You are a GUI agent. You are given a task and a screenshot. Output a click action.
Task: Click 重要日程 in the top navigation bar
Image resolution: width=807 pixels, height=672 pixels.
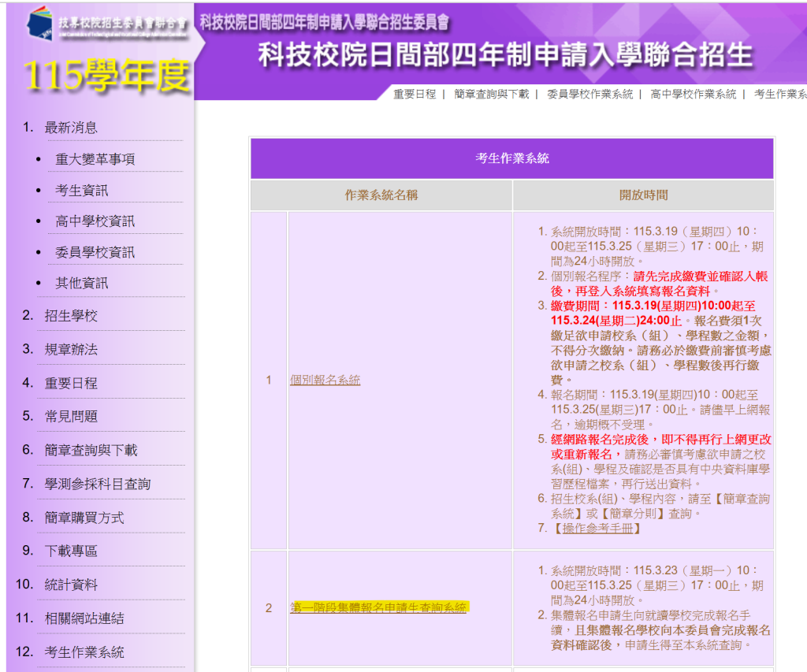415,94
